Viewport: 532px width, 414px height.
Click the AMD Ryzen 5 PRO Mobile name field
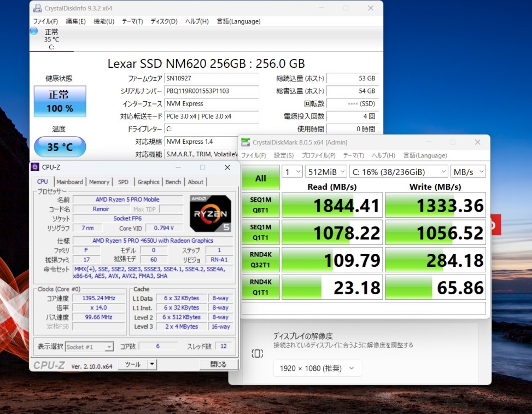click(127, 200)
